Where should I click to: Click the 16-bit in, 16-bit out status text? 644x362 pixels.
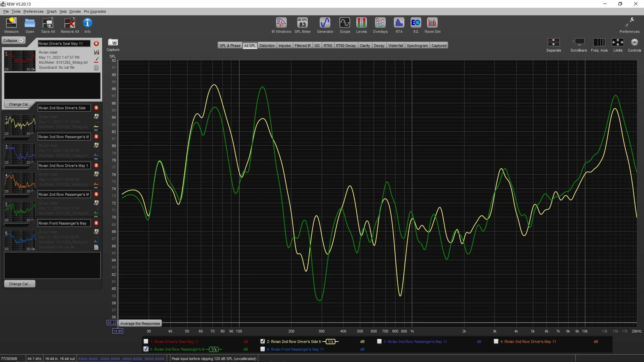point(60,359)
